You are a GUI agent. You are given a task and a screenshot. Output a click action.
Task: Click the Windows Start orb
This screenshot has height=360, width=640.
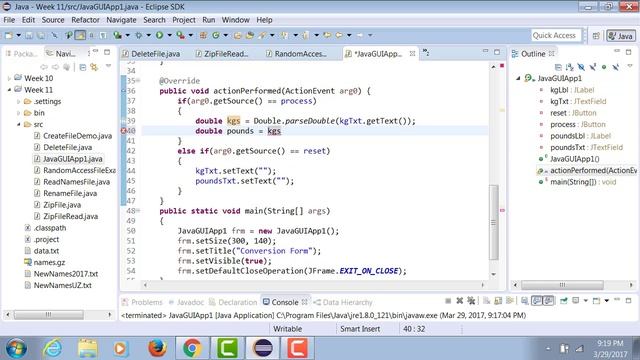click(x=16, y=348)
